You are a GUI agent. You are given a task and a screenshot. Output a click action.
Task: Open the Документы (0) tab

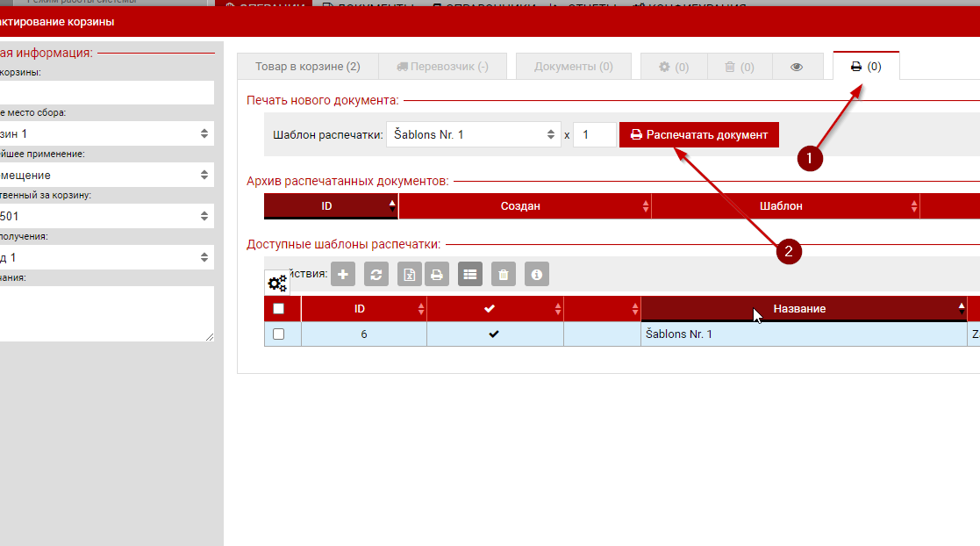pos(574,67)
